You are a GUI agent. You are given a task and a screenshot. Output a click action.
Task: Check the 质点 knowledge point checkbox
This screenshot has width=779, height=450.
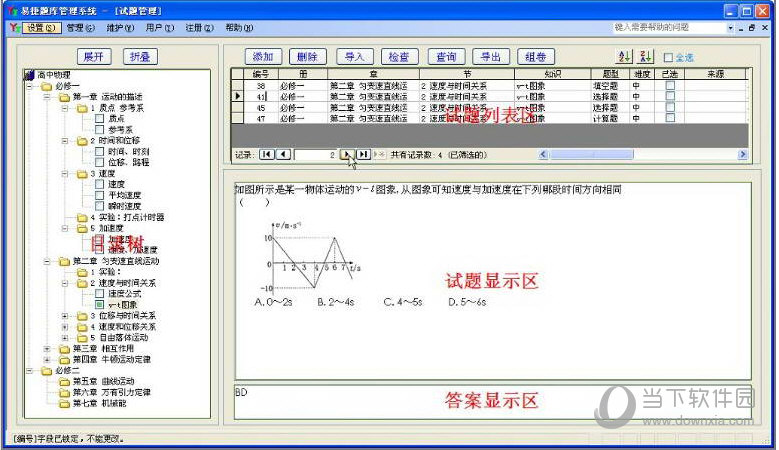tap(100, 119)
